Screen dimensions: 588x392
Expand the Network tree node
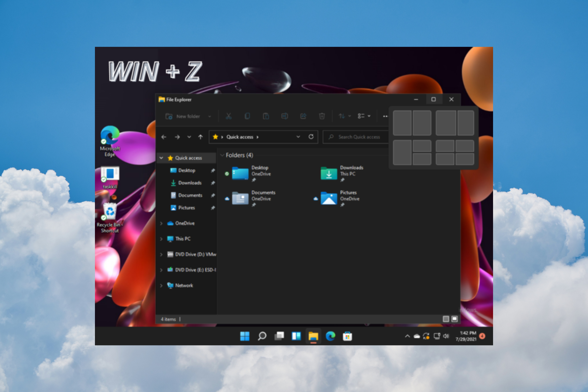click(161, 285)
